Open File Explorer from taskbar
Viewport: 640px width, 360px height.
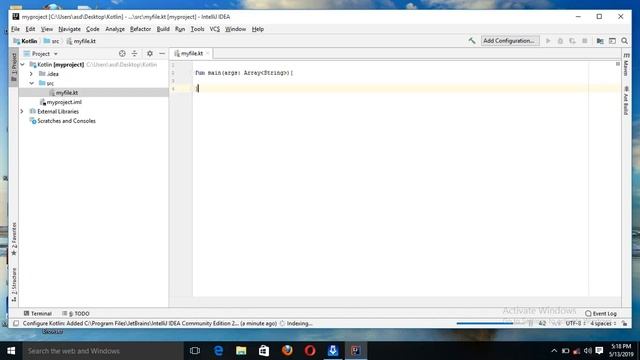click(241, 351)
